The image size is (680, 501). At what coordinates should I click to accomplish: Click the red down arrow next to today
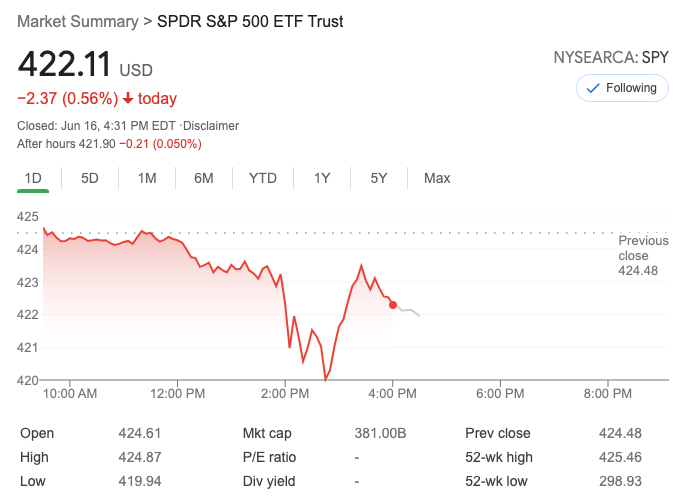[x=128, y=98]
